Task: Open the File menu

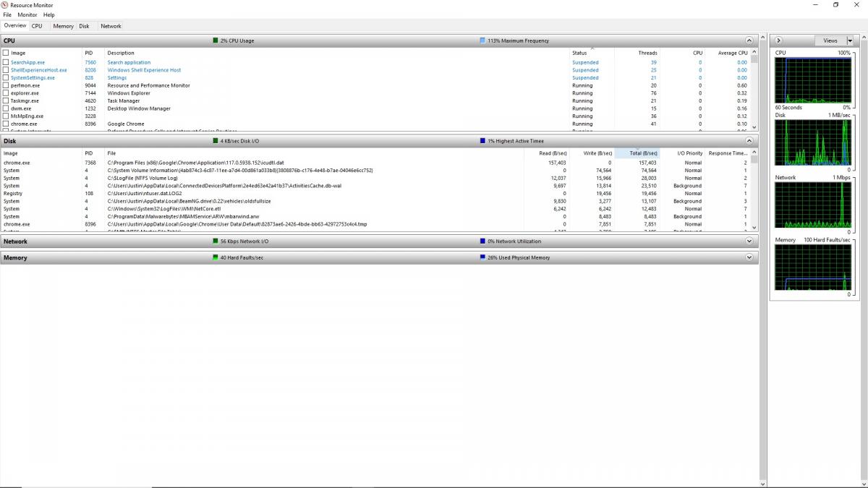Action: (7, 14)
